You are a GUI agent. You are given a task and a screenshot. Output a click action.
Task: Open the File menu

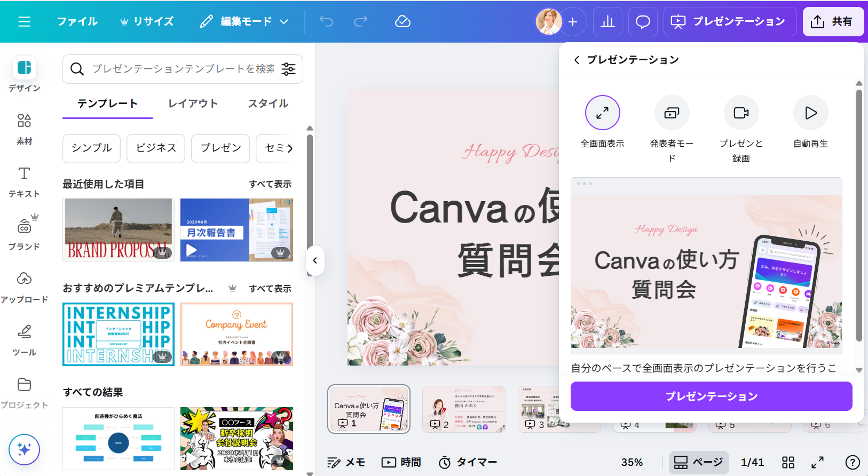click(x=77, y=22)
